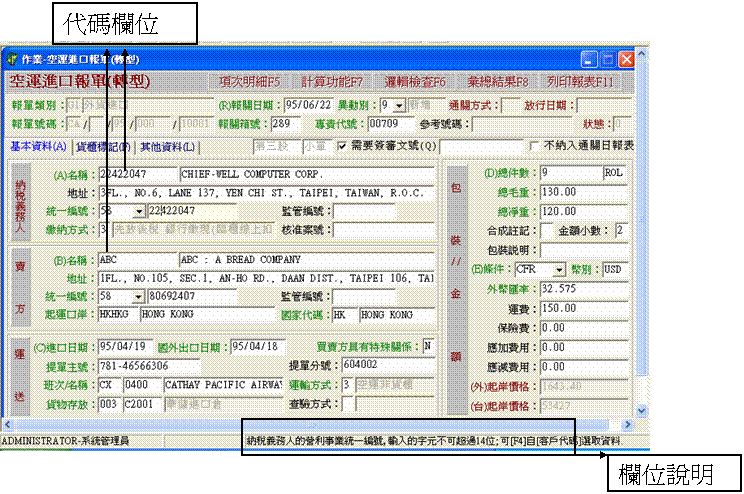Click 應加費用 field 0.00
Screen dimensions: 744x494
click(x=584, y=347)
